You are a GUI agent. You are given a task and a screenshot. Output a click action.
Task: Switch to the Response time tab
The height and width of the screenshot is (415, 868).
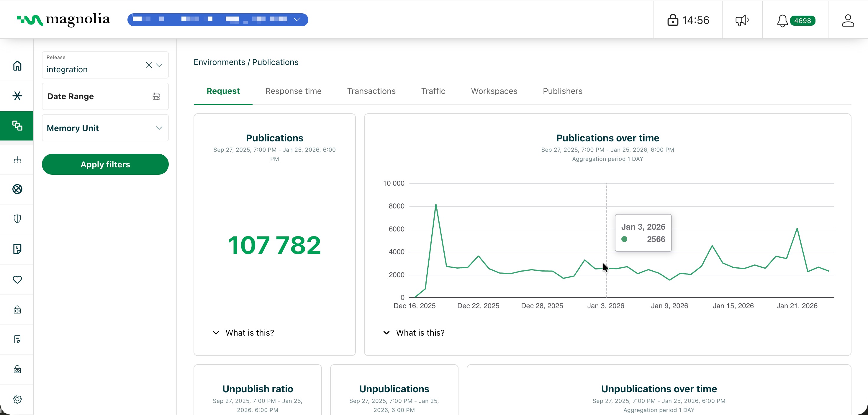(293, 91)
